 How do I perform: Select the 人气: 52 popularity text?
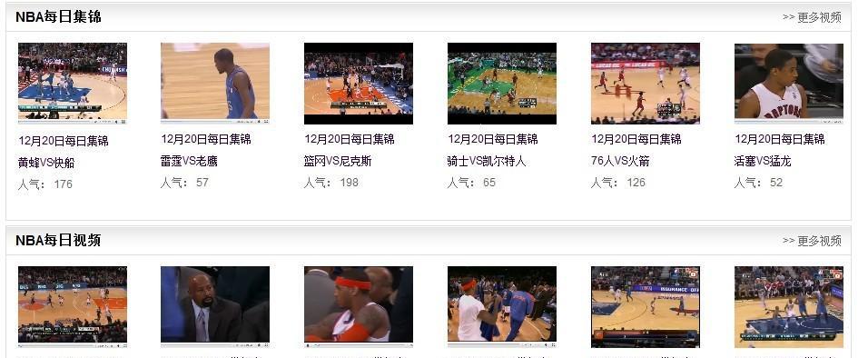point(758,183)
